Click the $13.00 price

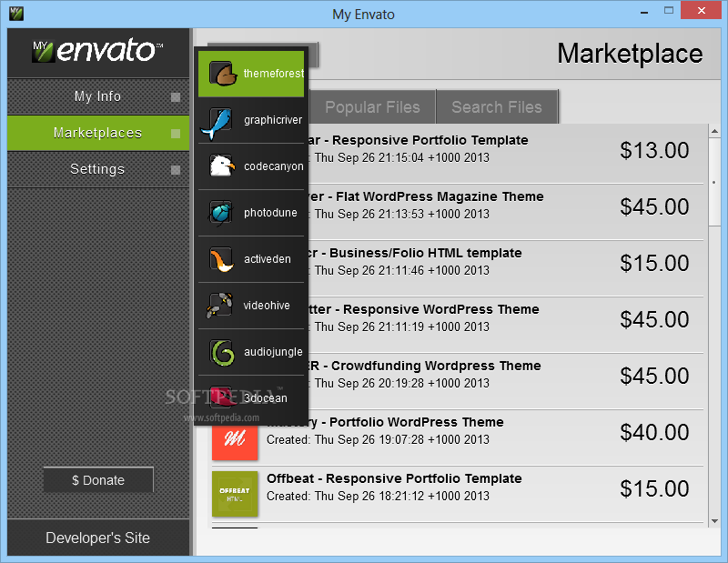[x=654, y=150]
